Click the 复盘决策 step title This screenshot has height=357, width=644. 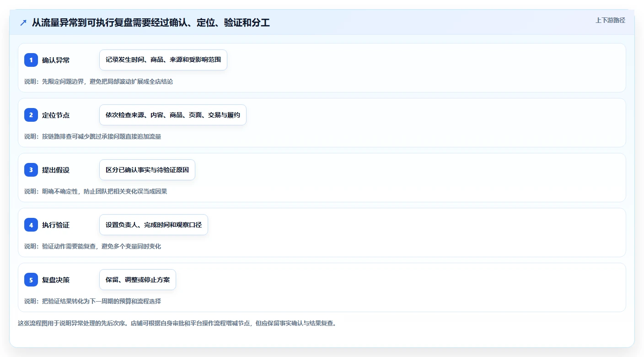coord(56,280)
